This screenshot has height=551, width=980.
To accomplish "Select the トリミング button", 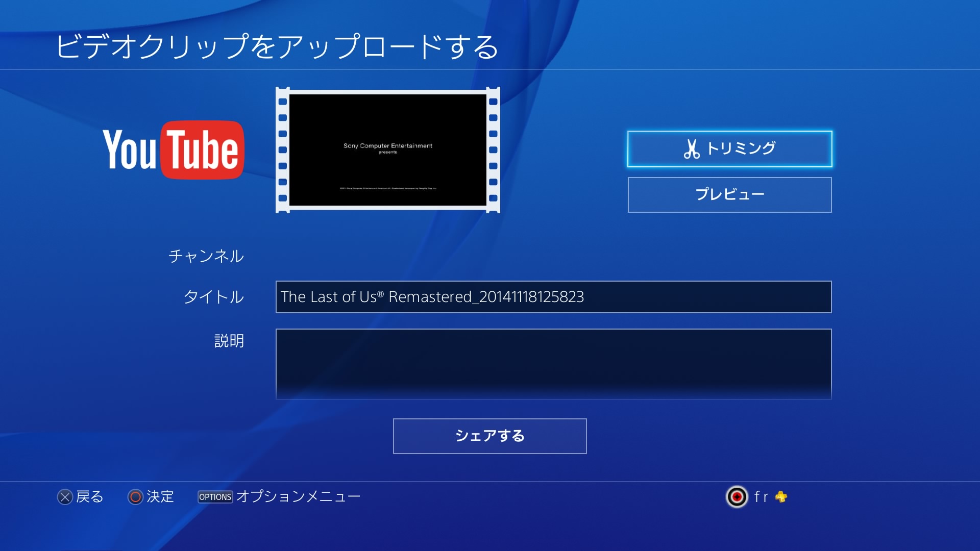I will click(x=729, y=149).
